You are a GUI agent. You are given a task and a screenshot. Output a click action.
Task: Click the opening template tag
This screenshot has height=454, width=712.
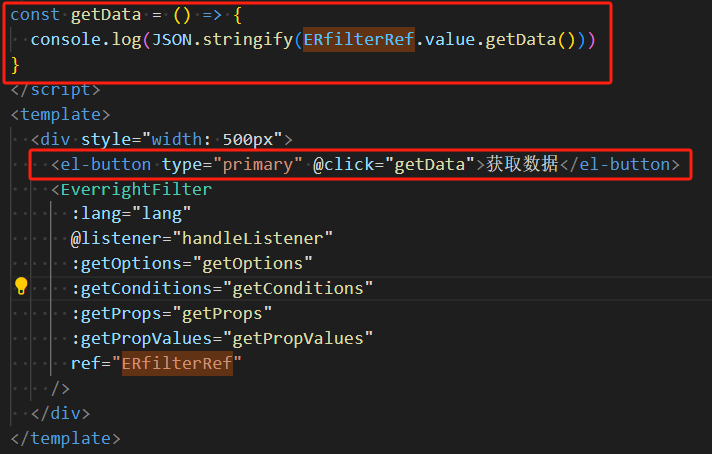[x=60, y=115]
